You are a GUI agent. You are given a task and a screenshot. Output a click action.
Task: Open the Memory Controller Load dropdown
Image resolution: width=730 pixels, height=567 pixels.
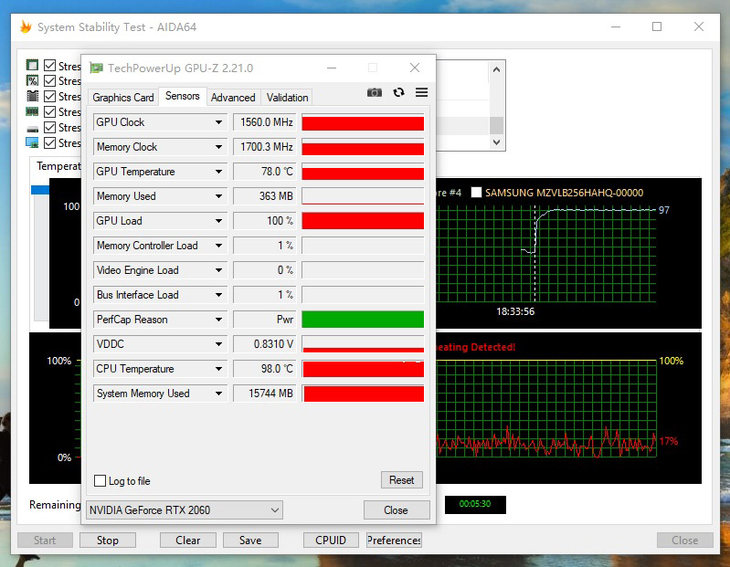coord(218,245)
